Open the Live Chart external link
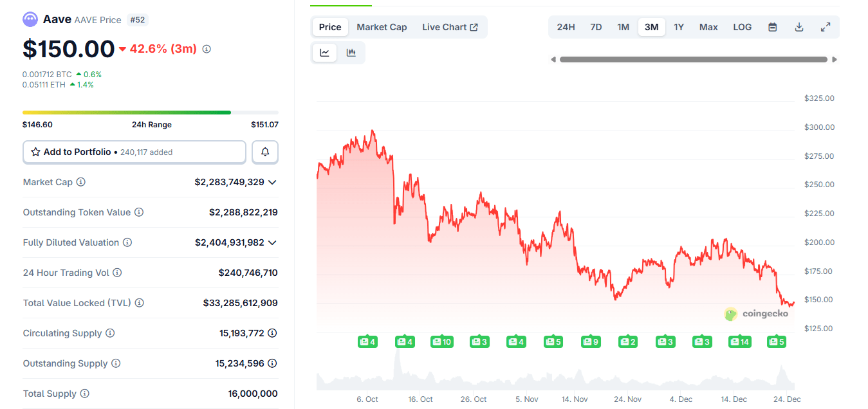The image size is (868, 409). (x=450, y=26)
